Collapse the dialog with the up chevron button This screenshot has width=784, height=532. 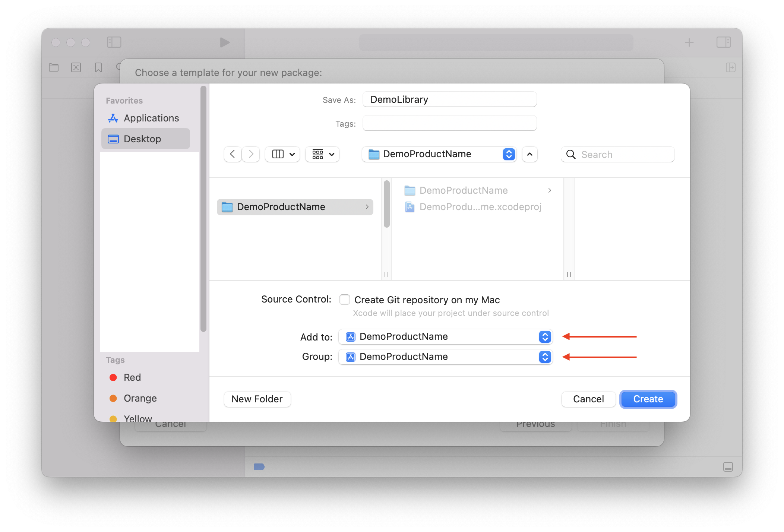pos(530,154)
